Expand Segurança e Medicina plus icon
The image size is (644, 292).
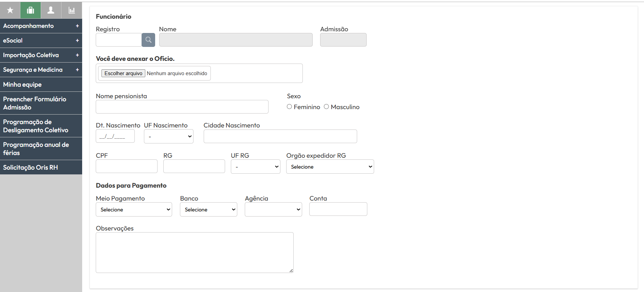77,70
